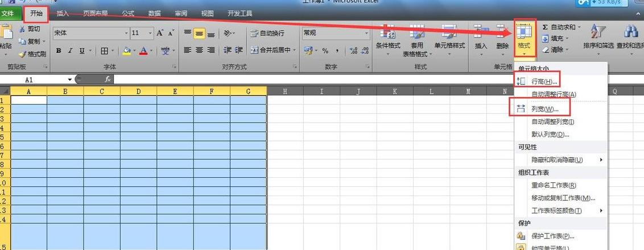Apply the yellow fill color bucket
The width and height of the screenshot is (644, 250).
pos(126,51)
